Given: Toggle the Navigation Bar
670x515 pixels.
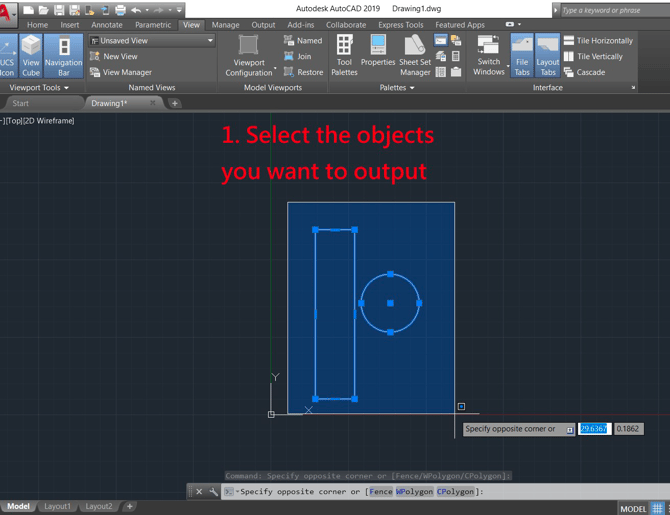Looking at the screenshot, I should point(63,55).
